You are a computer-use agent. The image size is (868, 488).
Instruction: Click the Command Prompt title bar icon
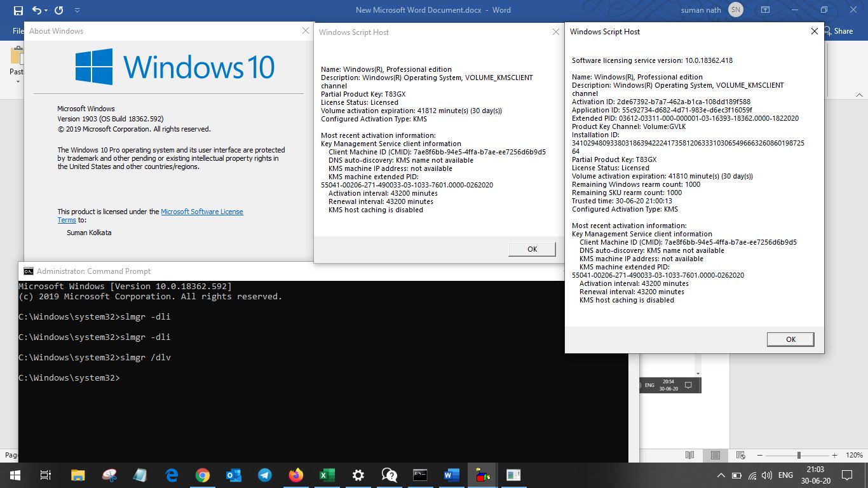(29, 271)
